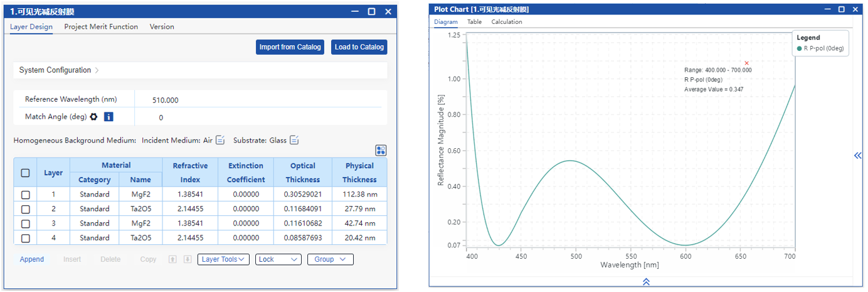Open the Lock dropdown
Screen dimensions: 868x292
point(278,259)
